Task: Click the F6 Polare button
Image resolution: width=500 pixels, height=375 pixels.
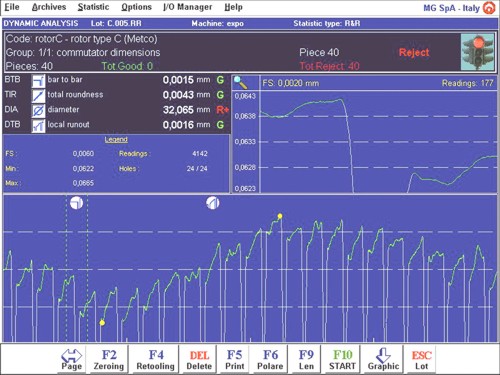Action: (x=270, y=359)
